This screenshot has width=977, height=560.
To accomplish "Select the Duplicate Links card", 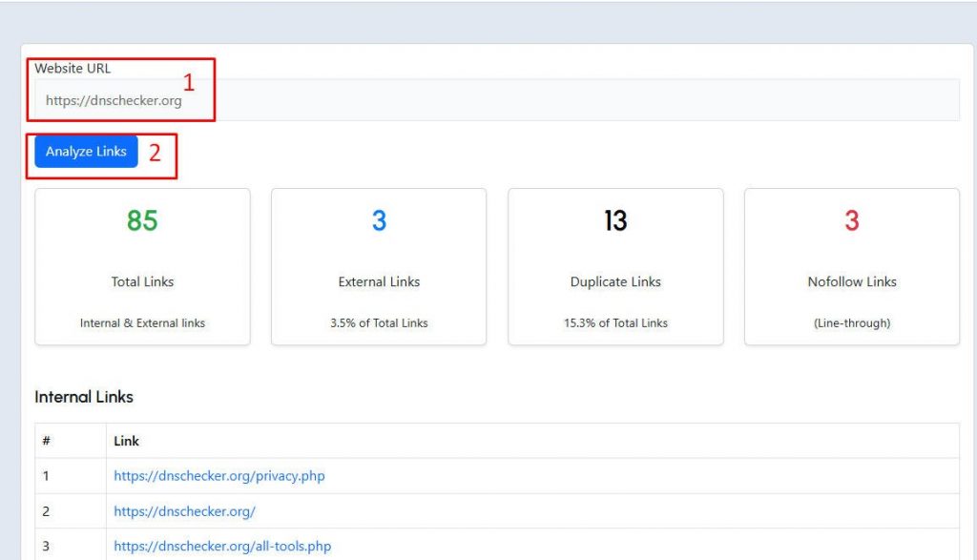I will coord(615,265).
